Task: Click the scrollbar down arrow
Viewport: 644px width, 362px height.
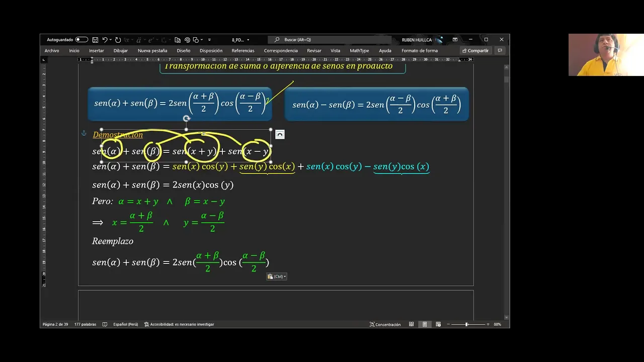Action: [507, 317]
